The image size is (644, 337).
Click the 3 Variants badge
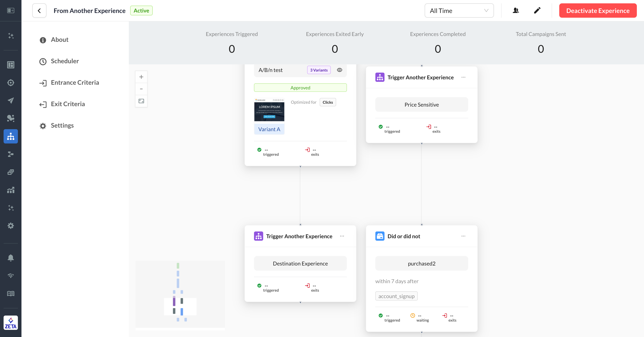coord(319,70)
